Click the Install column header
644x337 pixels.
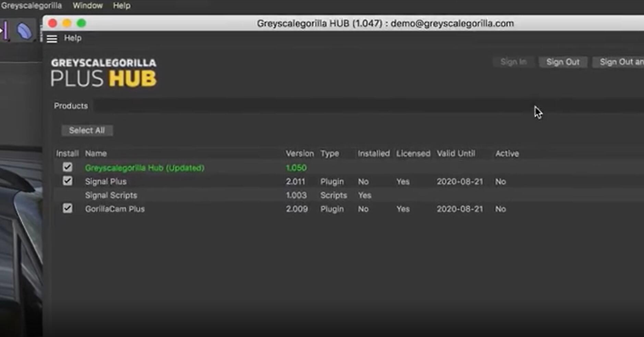pyautogui.click(x=67, y=153)
